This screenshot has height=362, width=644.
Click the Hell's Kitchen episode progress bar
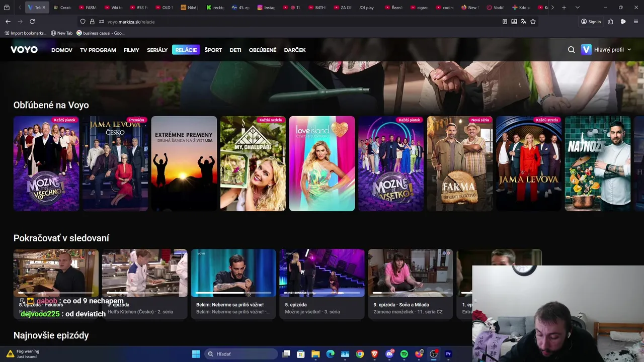pyautogui.click(x=145, y=293)
